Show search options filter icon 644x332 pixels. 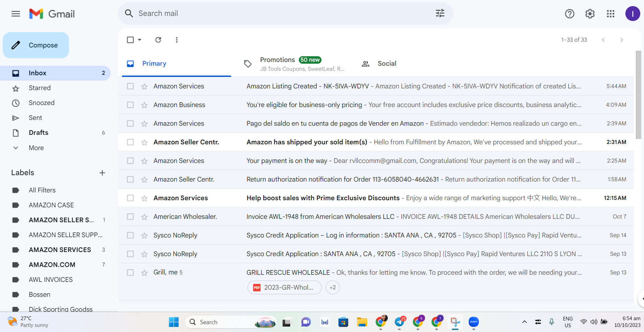click(x=440, y=13)
